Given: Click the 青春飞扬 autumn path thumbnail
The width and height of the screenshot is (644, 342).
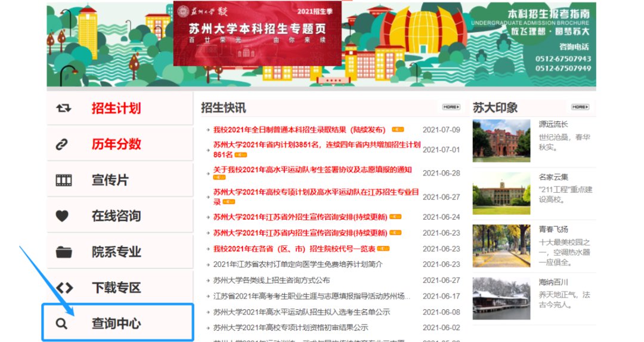Looking at the screenshot, I should click(x=501, y=246).
